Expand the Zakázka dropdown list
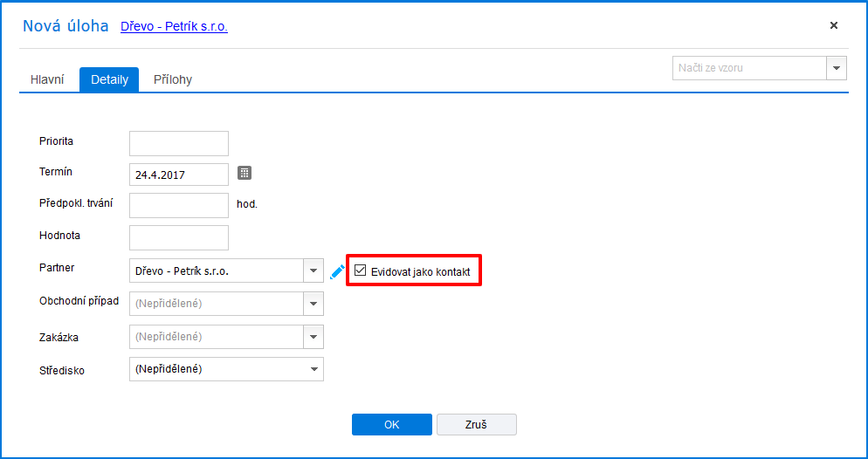The width and height of the screenshot is (868, 459). coord(313,337)
